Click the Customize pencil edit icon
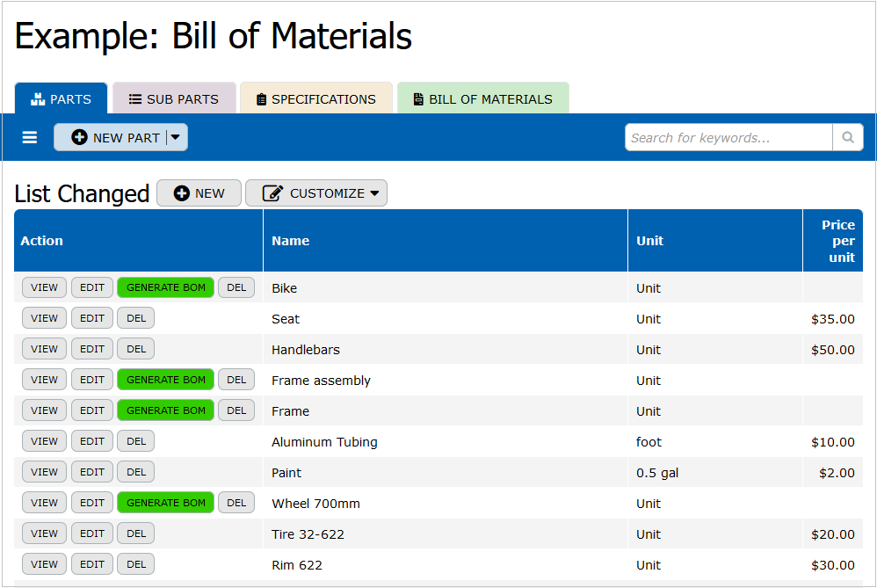The width and height of the screenshot is (877, 588). click(272, 193)
